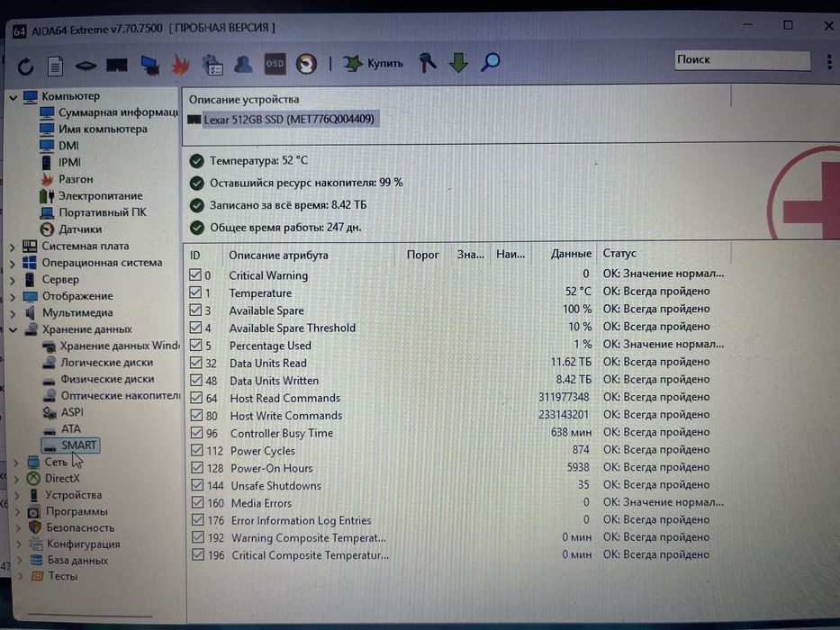Screen dimensions: 840x630
Task: Uncheck the Data Units Read checkbox
Action: [196, 363]
